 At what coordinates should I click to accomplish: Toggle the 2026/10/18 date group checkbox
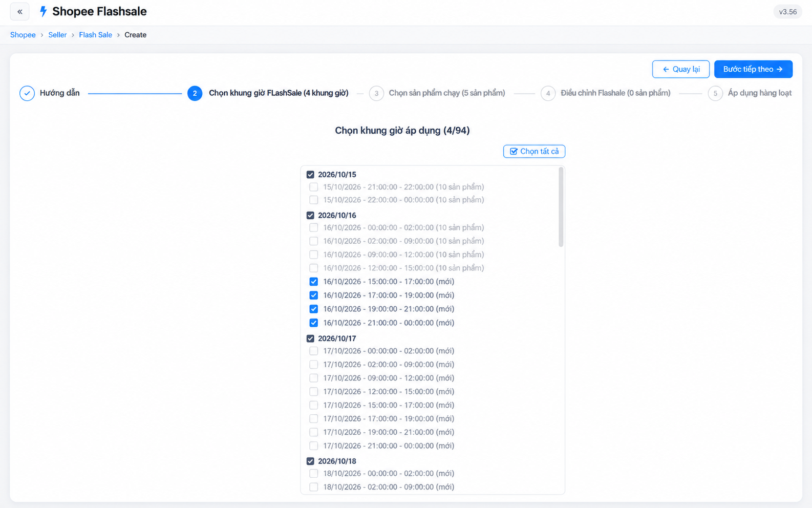[x=310, y=461]
